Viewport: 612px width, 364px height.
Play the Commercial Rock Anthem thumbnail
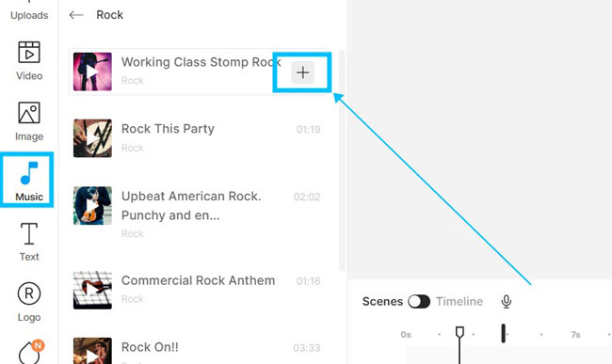(92, 290)
